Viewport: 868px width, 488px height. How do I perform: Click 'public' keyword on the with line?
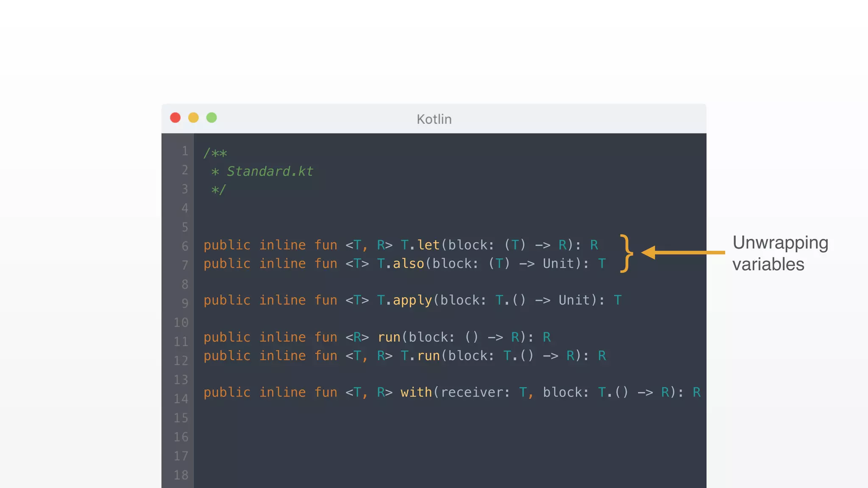(227, 392)
